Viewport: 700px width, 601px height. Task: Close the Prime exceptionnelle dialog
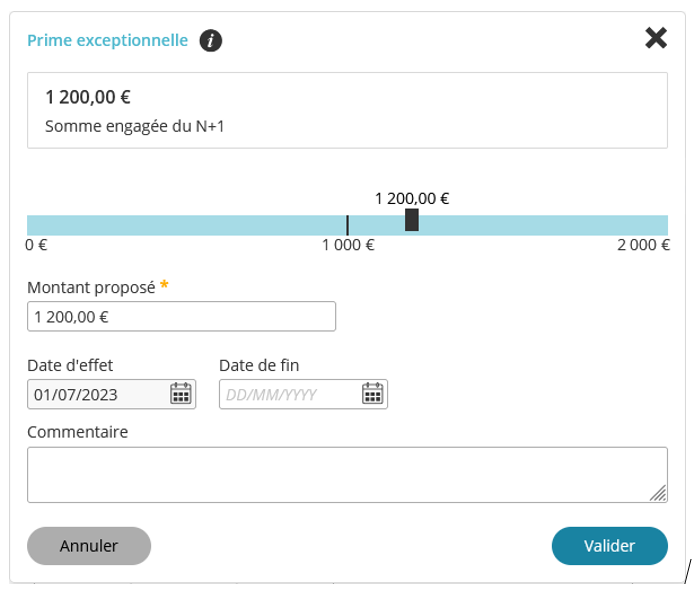coord(656,39)
